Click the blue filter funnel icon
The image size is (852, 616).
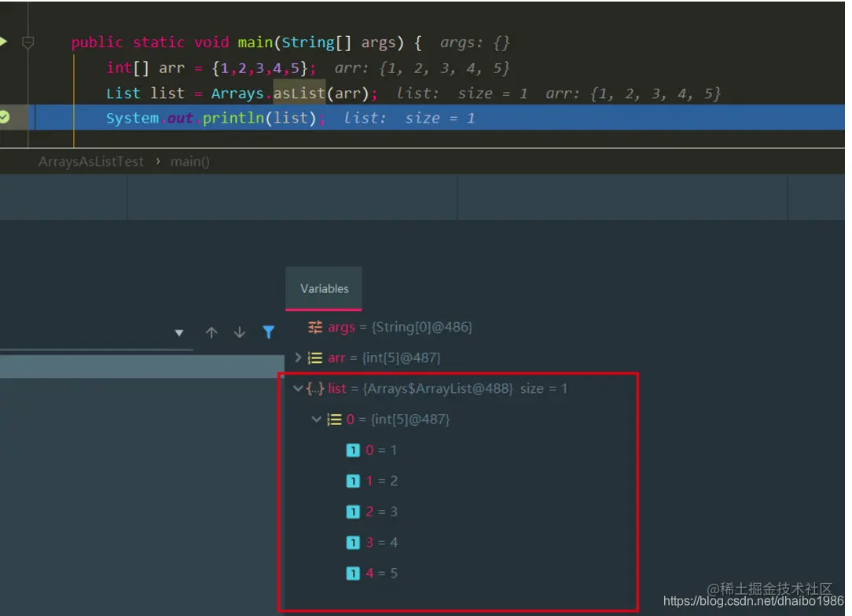tap(269, 332)
